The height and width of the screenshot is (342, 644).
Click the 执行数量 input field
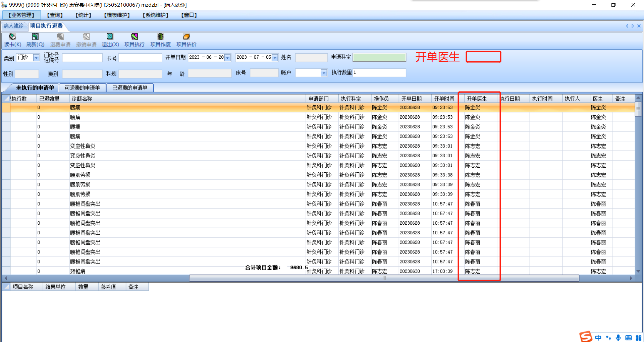point(379,73)
